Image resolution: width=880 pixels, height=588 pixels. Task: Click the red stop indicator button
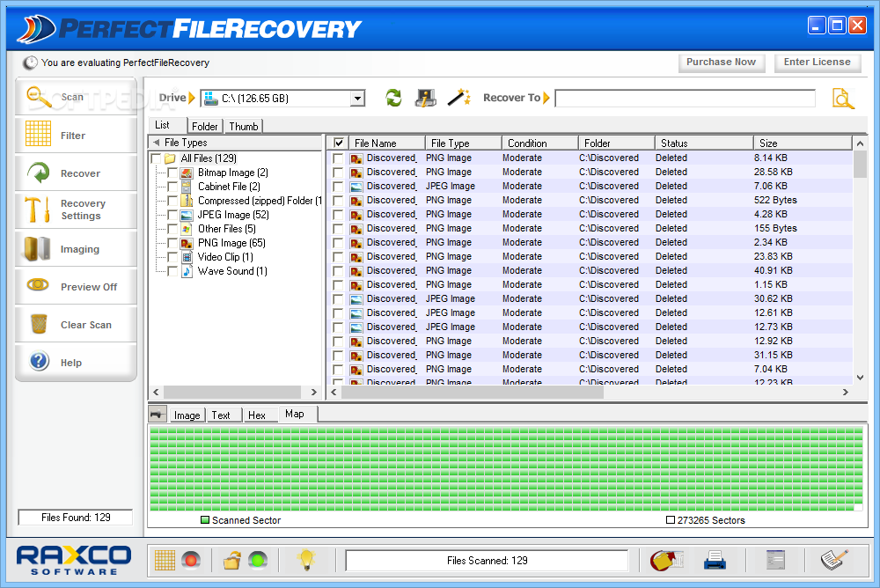click(x=191, y=560)
